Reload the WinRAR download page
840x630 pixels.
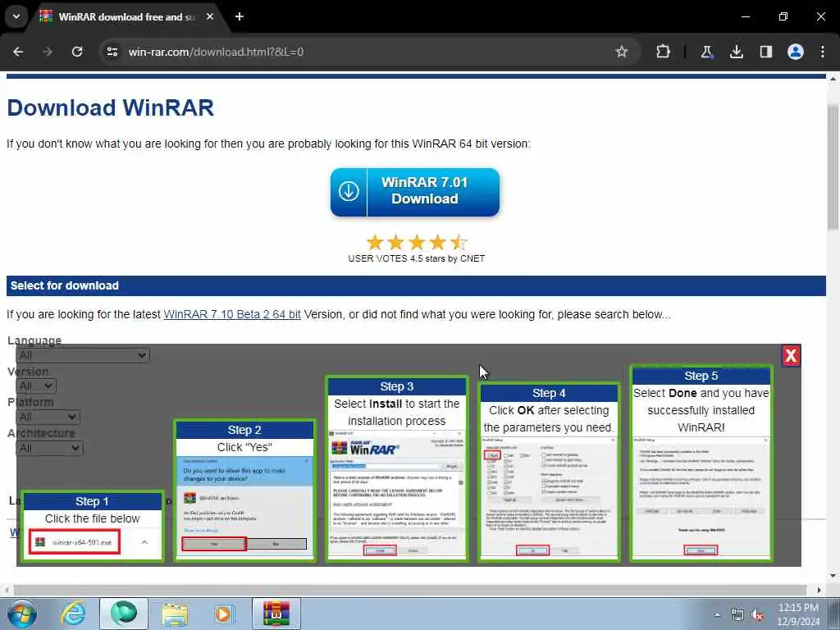77,52
